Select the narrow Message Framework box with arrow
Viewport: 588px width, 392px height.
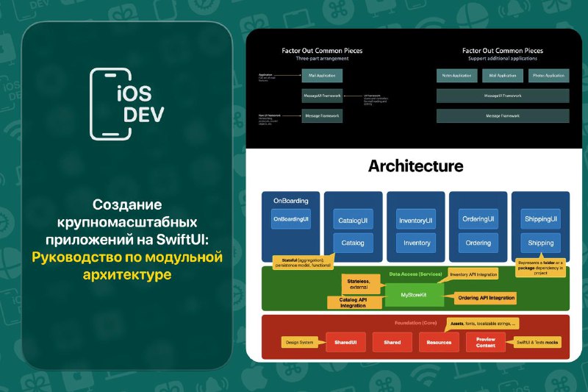322,116
